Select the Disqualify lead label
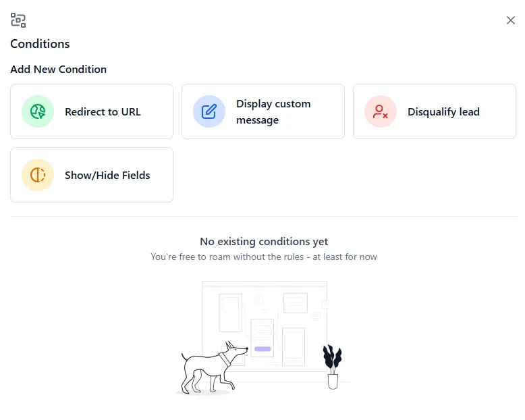 [x=443, y=112]
